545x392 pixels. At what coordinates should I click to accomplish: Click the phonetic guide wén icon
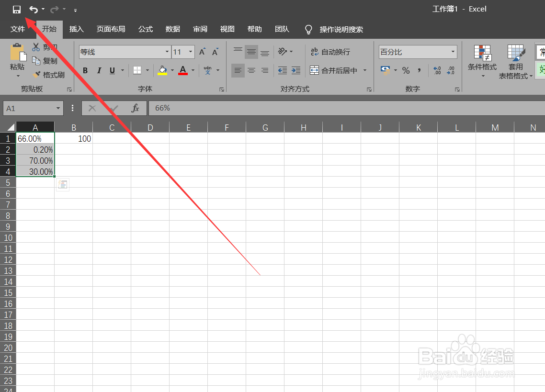point(207,70)
